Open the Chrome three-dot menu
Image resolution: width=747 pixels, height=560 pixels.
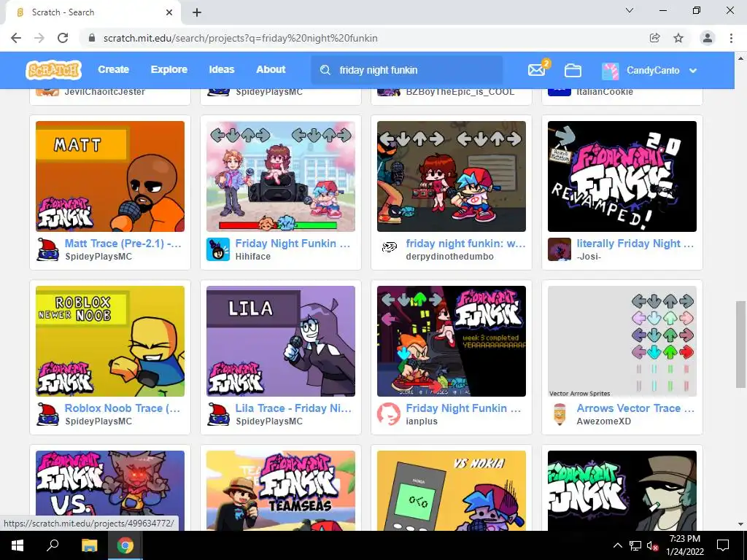point(731,38)
